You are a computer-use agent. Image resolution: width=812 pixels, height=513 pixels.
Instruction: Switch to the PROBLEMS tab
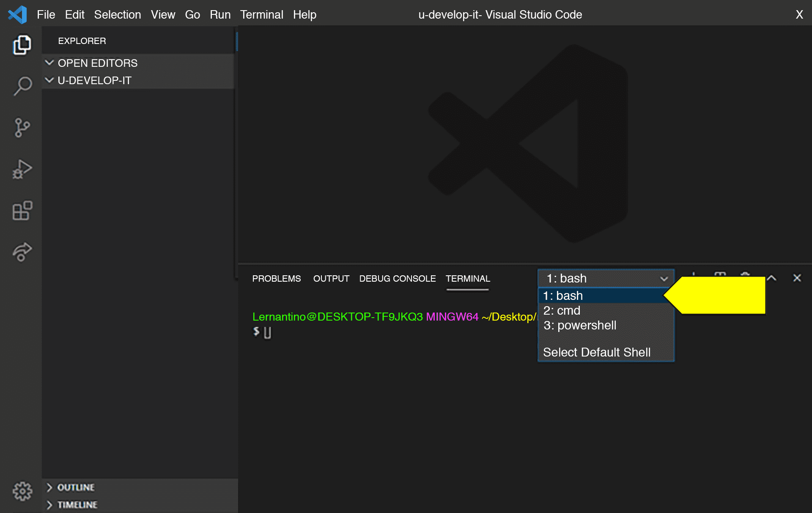[x=276, y=278]
